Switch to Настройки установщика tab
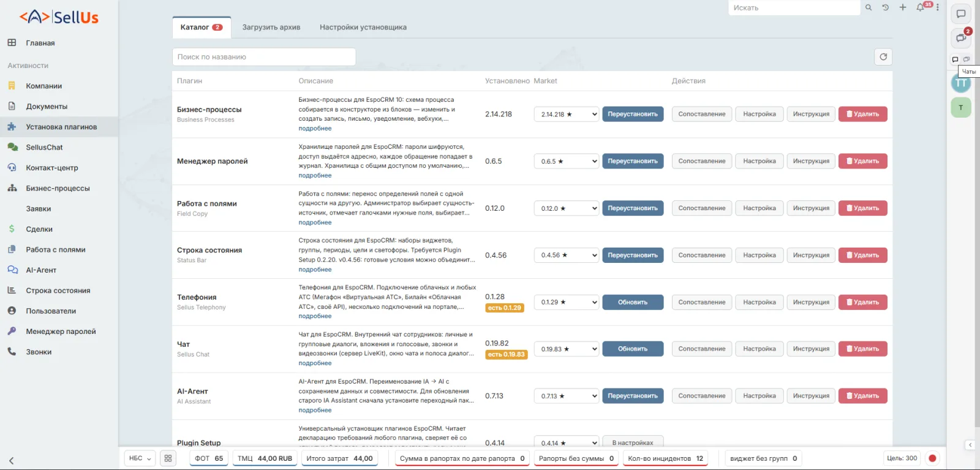The width and height of the screenshot is (980, 470). [363, 28]
